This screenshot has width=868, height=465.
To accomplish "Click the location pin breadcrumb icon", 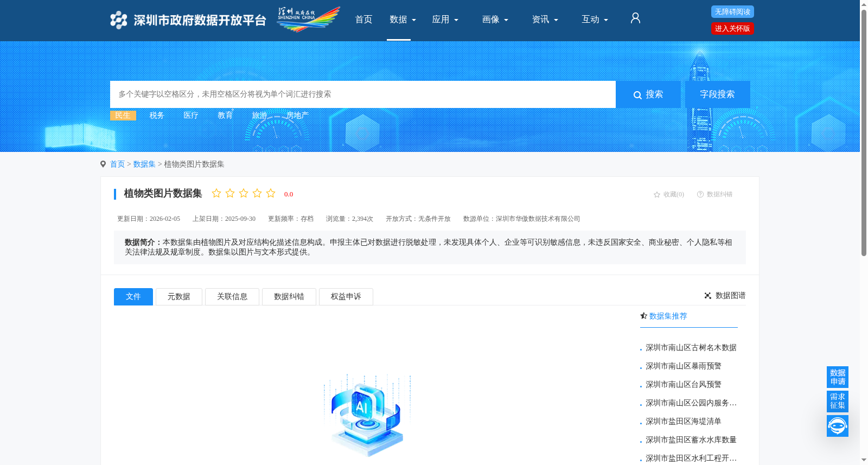I will tap(103, 164).
